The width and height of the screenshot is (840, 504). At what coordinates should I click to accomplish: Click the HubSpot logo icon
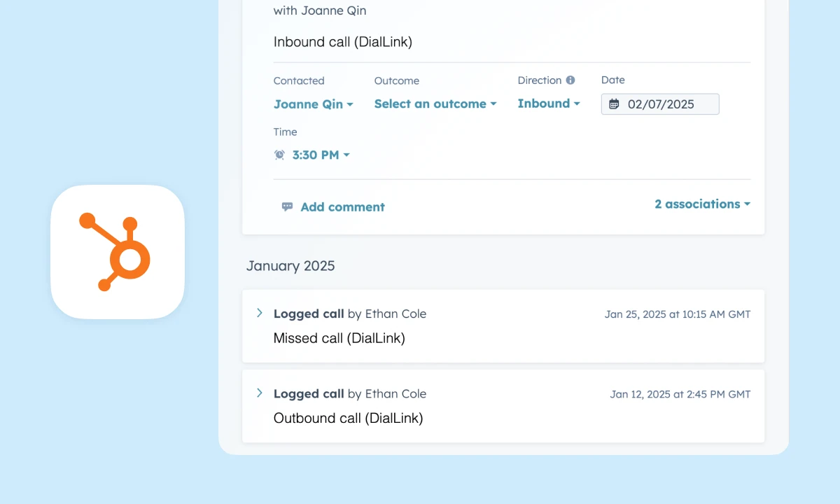117,252
